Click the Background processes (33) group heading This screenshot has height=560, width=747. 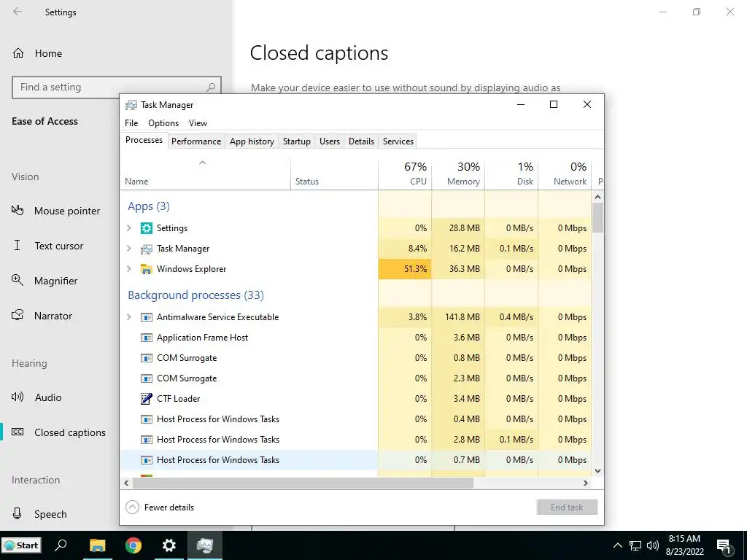(x=196, y=295)
